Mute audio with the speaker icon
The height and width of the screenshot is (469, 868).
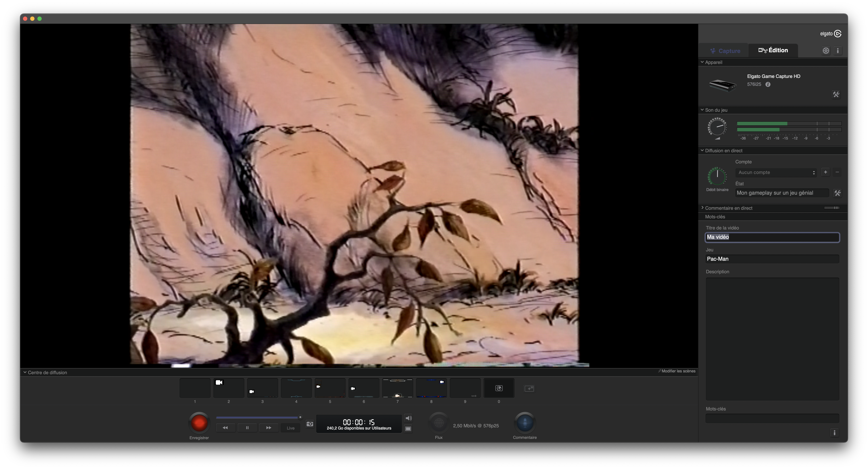pos(408,418)
